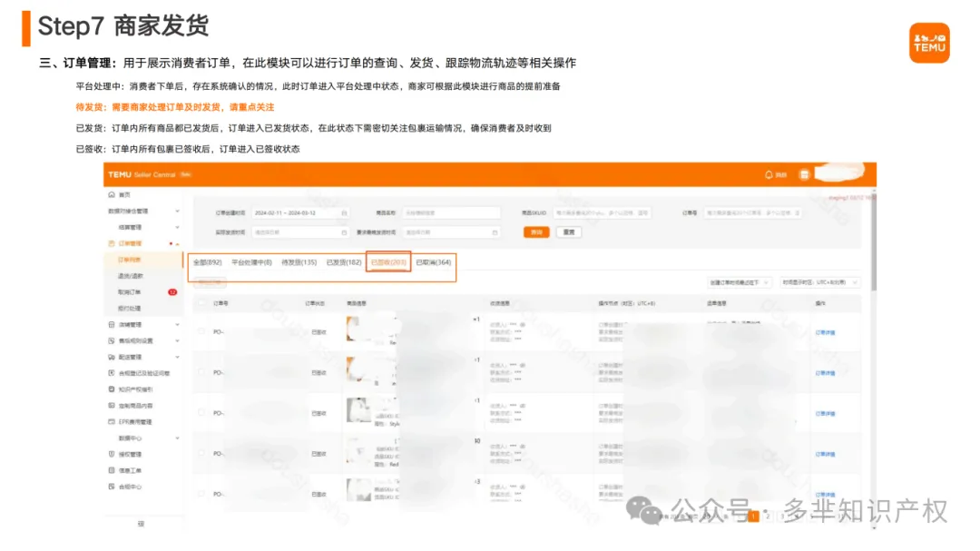980x551 pixels.
Task: Open the order sort dropdown above table
Action: 740,282
